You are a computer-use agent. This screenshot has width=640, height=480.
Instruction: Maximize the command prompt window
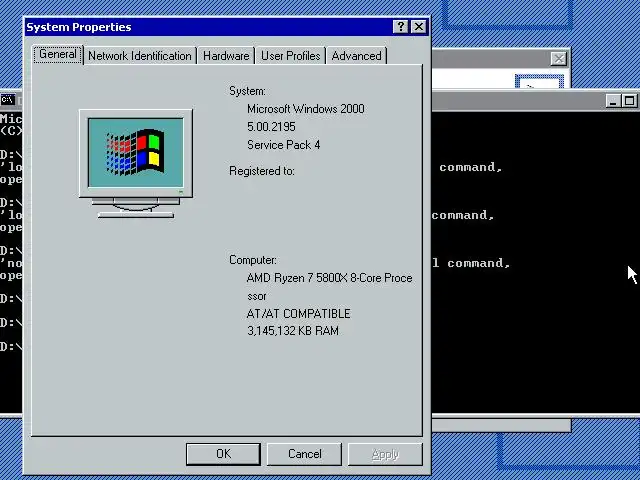point(629,101)
